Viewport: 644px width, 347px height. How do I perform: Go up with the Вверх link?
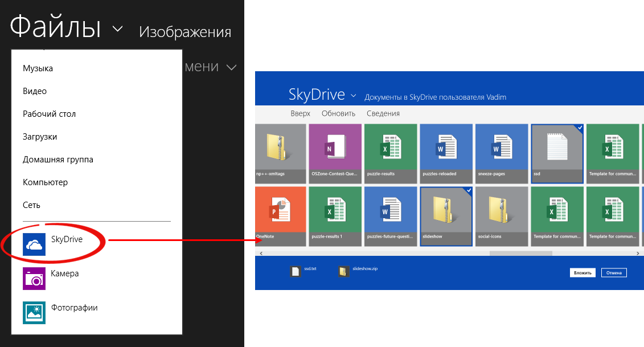(x=300, y=113)
